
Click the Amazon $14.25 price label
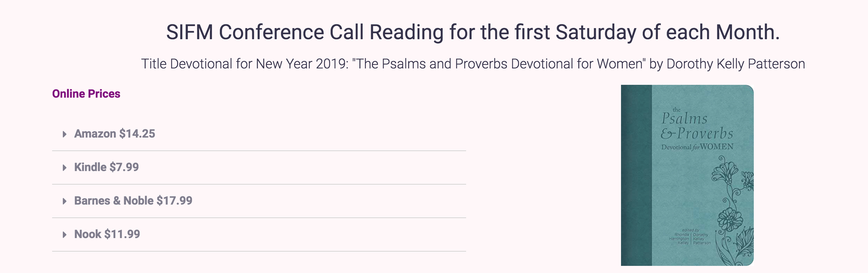[x=115, y=134]
